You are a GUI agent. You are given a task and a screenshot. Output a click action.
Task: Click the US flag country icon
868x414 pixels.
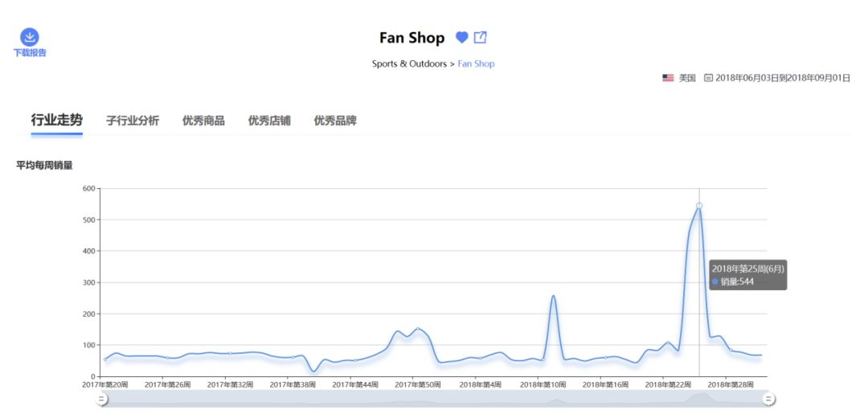click(x=668, y=78)
